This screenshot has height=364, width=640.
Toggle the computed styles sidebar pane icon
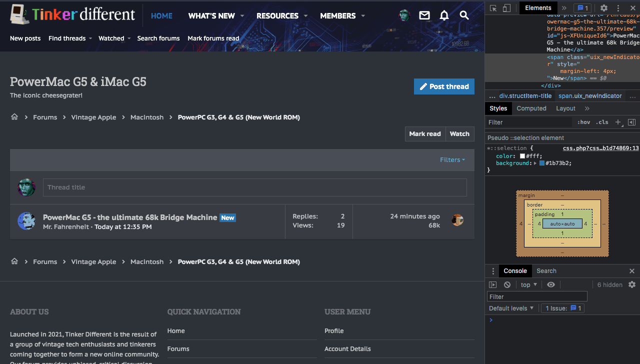tap(631, 122)
